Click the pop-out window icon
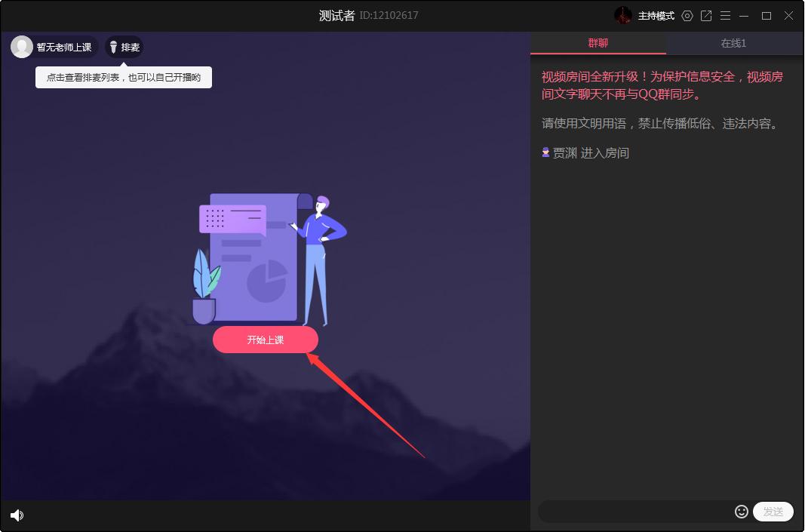 [x=706, y=16]
